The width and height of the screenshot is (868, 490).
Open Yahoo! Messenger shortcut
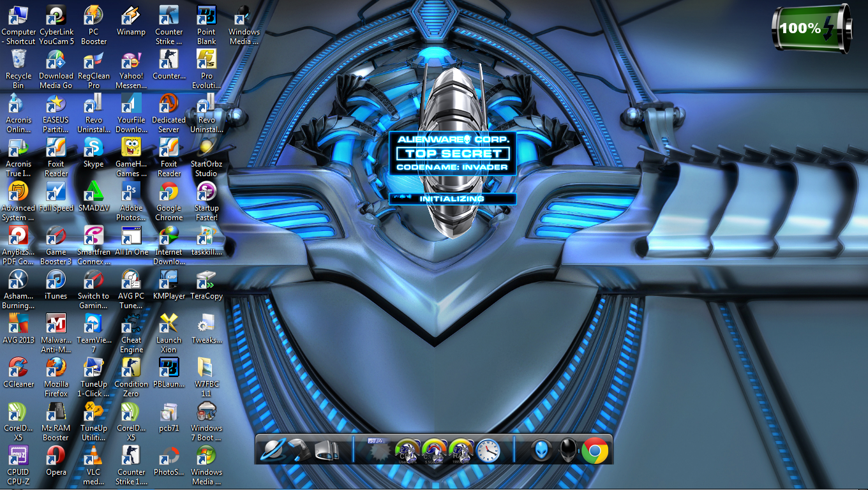(x=131, y=69)
